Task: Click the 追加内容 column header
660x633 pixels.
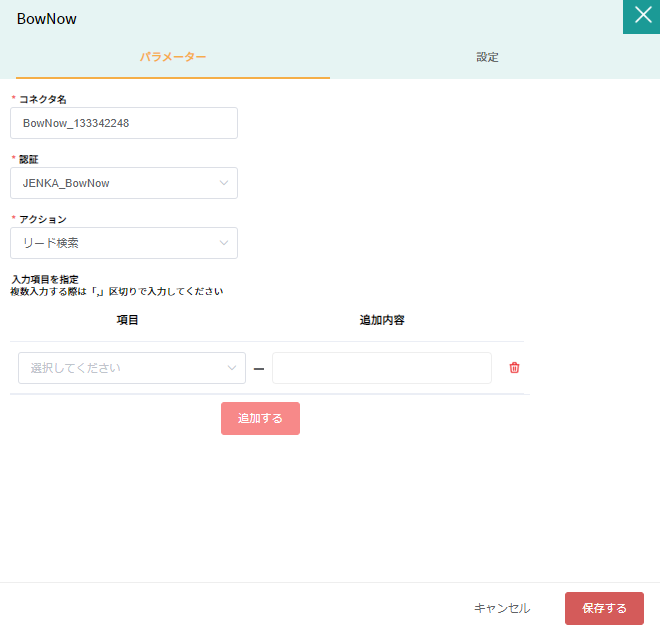Action: (382, 320)
